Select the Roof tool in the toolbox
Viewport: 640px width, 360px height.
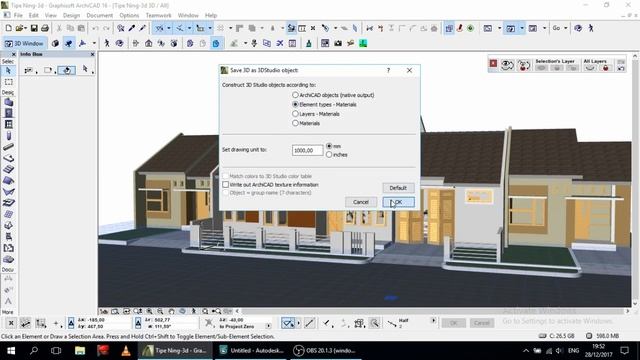pos(8,180)
